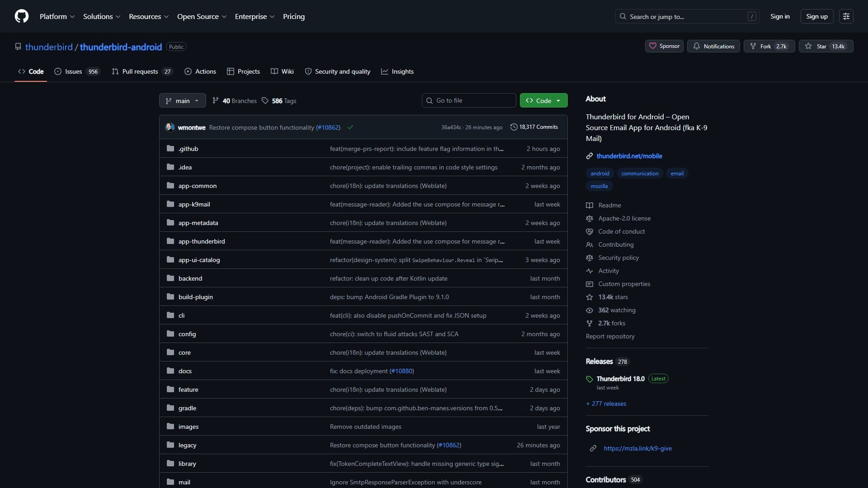The height and width of the screenshot is (488, 868).
Task: Click the wmontwe author avatar
Action: coord(170,127)
